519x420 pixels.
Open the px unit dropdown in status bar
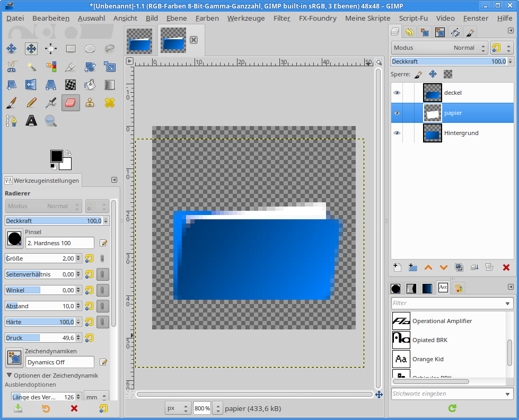178,408
